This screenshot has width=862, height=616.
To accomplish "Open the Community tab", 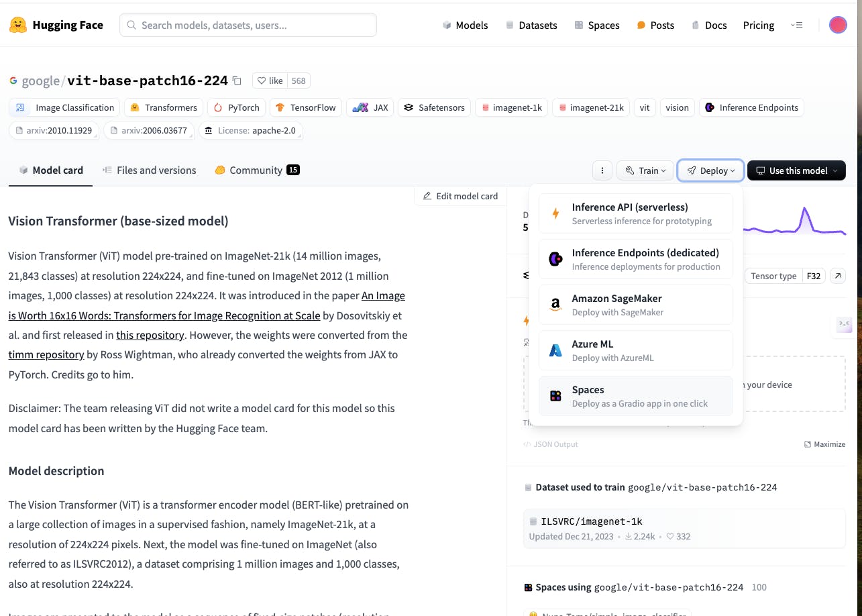I will [257, 170].
